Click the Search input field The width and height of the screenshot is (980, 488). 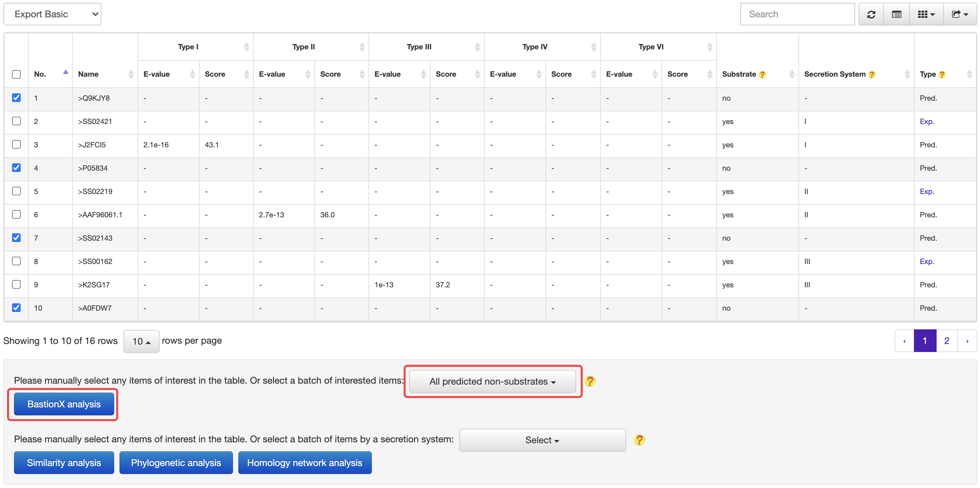[797, 14]
